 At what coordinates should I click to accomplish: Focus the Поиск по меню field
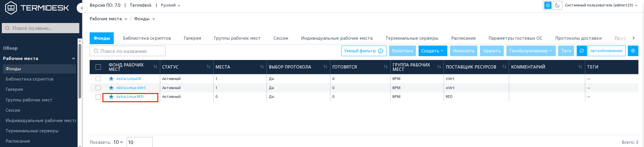(41, 28)
